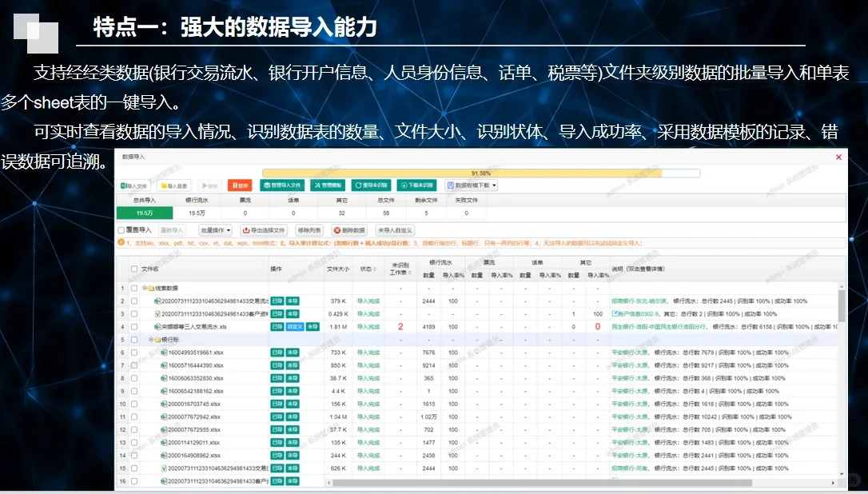The height and width of the screenshot is (494, 868).
Task: Click file icon of 2000164908962.xlsx
Action: pyautogui.click(x=164, y=456)
